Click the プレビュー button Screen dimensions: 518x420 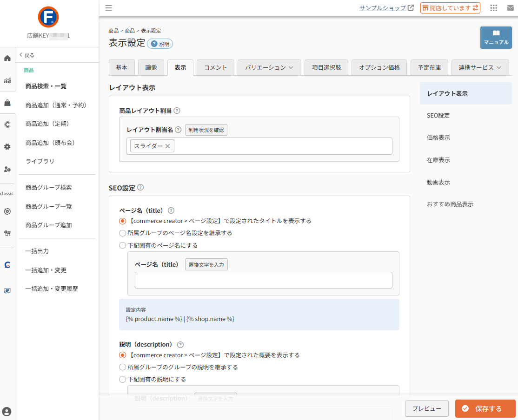coord(427,409)
